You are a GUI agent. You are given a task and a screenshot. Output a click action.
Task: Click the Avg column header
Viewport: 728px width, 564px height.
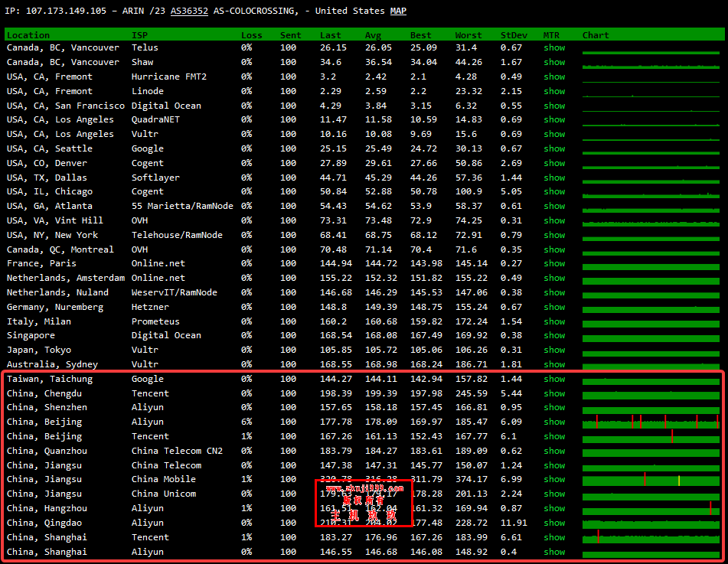(x=374, y=35)
